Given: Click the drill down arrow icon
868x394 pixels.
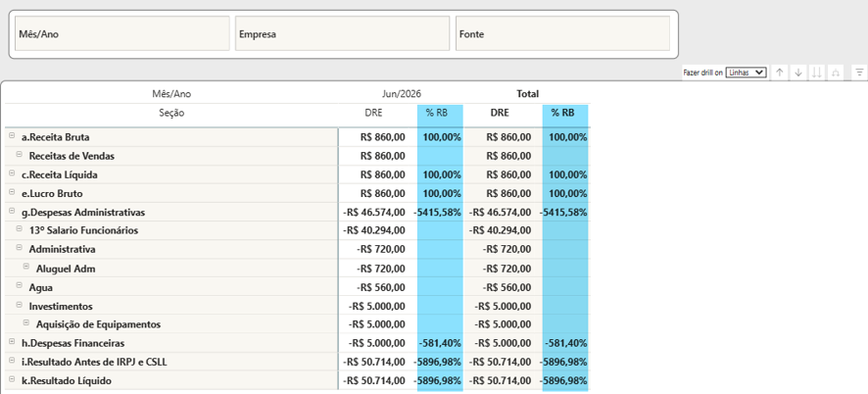Looking at the screenshot, I should [x=798, y=73].
